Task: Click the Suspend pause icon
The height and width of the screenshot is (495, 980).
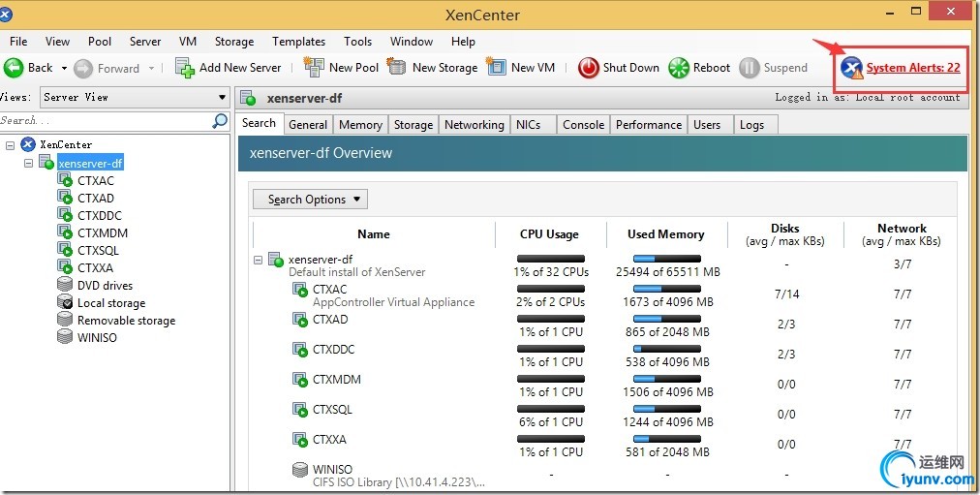Action: 750,68
